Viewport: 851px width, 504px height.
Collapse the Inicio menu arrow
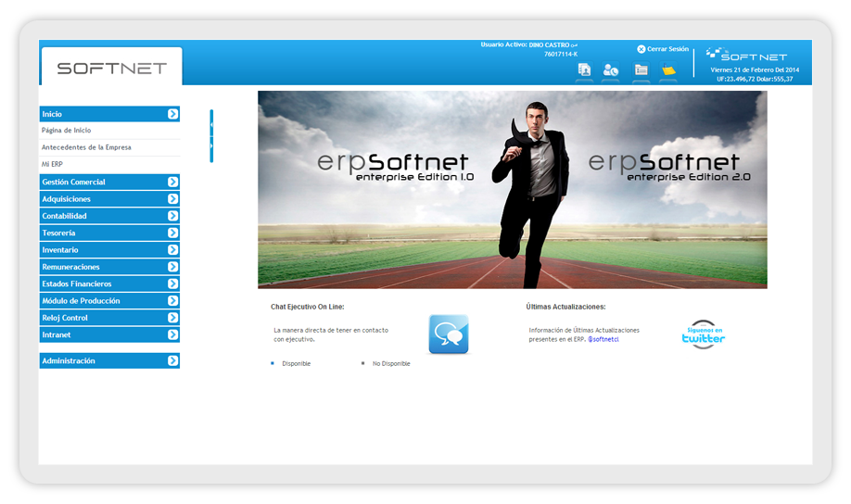point(172,114)
